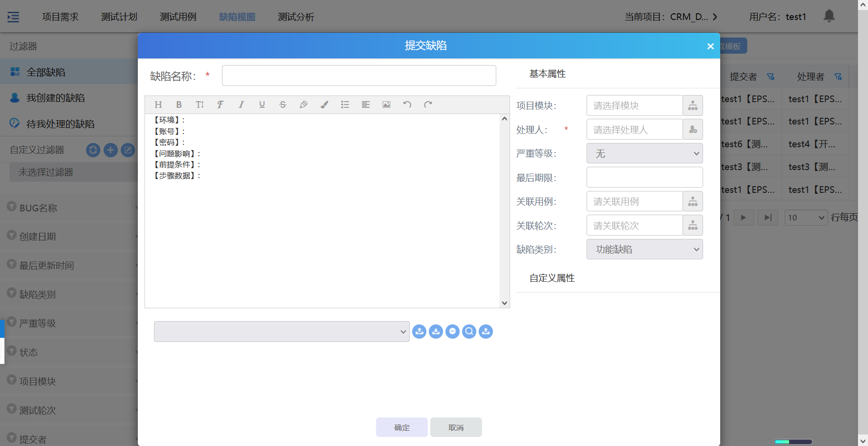Close the 提交缺陷 dialog
Image resolution: width=868 pixels, height=446 pixels.
click(710, 46)
